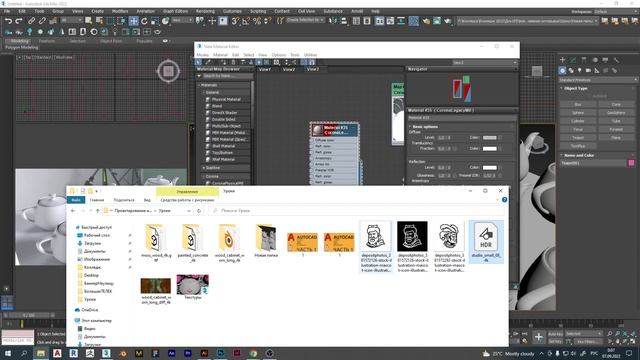Open the Create Selection Set dropdown

tap(305, 20)
